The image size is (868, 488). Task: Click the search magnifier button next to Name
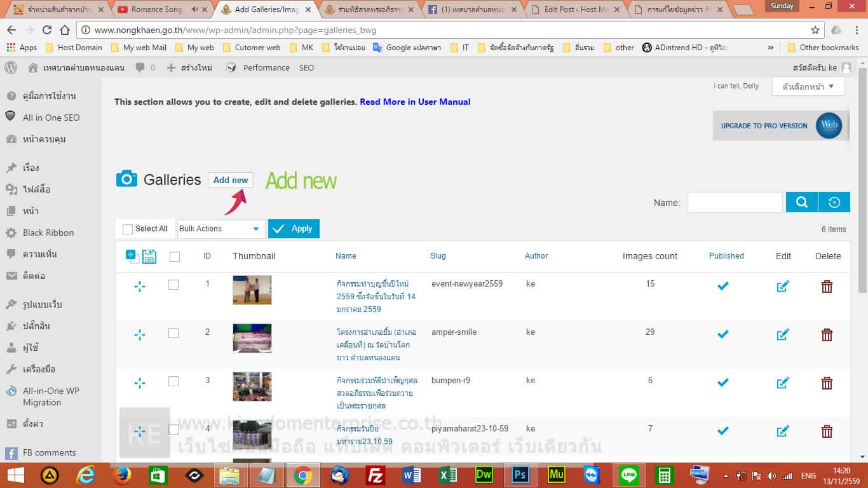click(801, 202)
